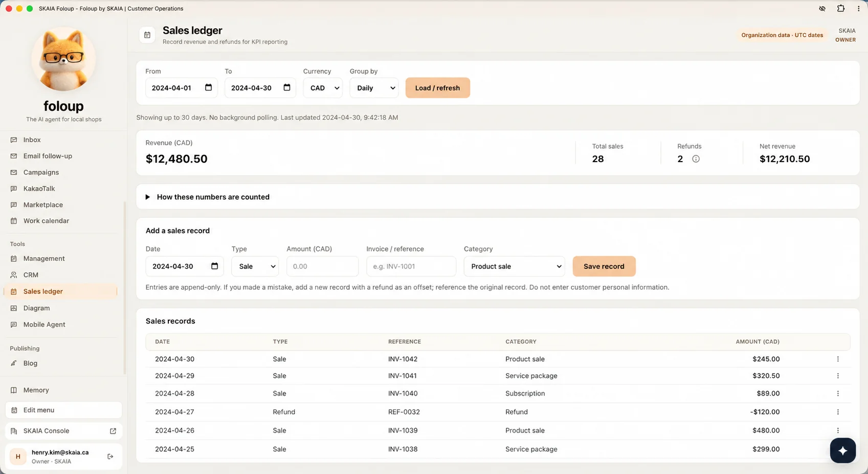The width and height of the screenshot is (868, 474).
Task: Click the external link icon on SKAIA Console
Action: pyautogui.click(x=113, y=431)
